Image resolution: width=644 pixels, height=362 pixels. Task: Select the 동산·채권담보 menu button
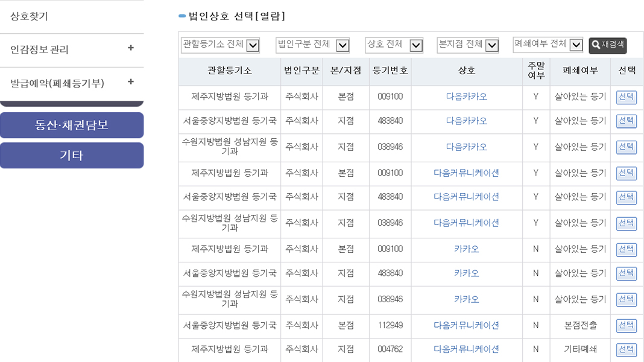coord(72,125)
